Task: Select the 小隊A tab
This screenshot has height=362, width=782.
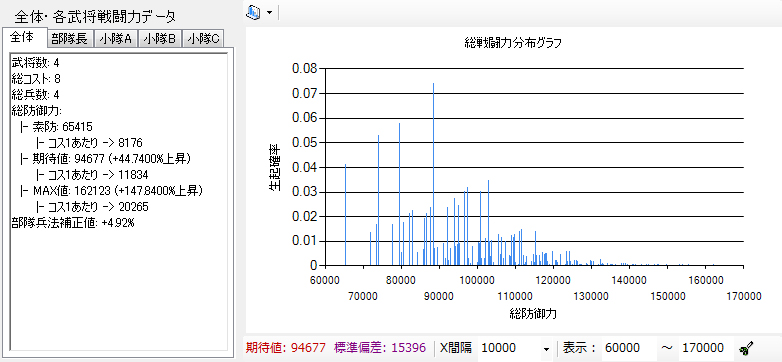Action: pyautogui.click(x=115, y=39)
